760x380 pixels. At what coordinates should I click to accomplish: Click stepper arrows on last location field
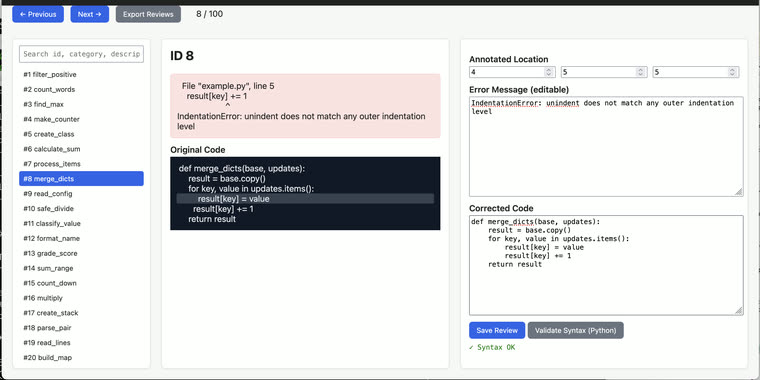(732, 72)
